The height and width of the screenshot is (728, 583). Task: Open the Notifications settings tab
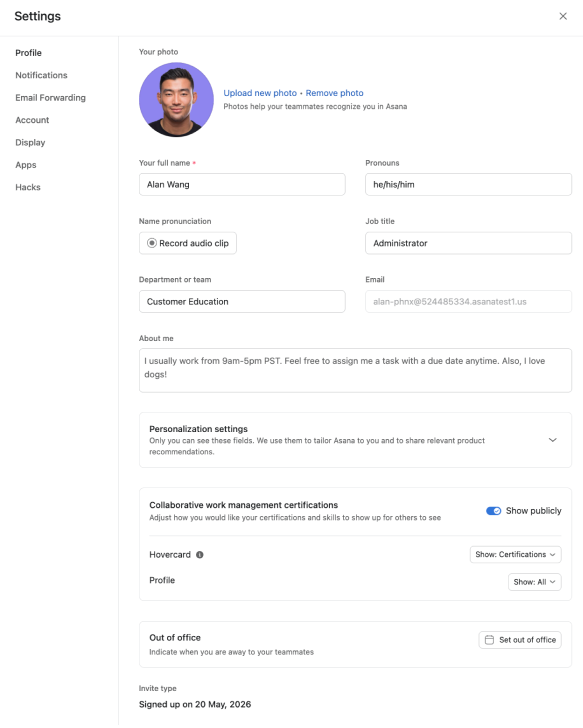41,75
